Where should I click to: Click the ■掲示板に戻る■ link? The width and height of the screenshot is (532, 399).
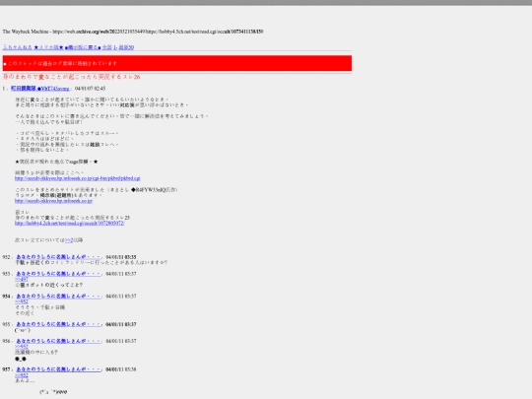[x=83, y=47]
